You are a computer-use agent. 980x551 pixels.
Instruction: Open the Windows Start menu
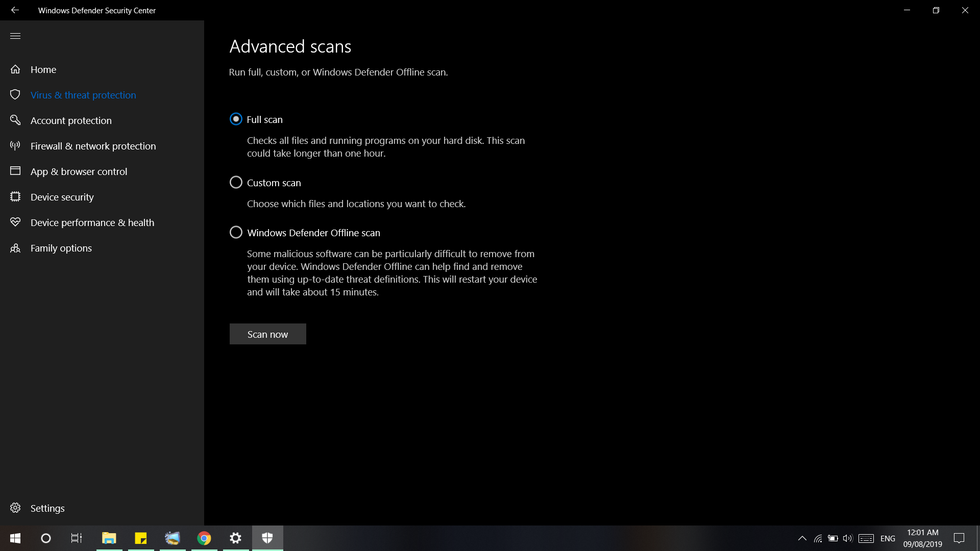coord(15,538)
